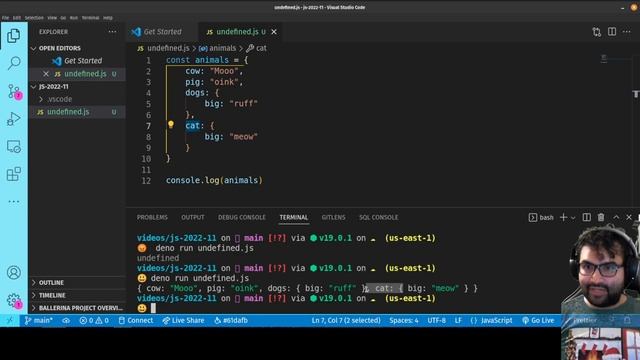This screenshot has height=360, width=640.
Task: Open the Terminal menu
Action: click(x=90, y=18)
